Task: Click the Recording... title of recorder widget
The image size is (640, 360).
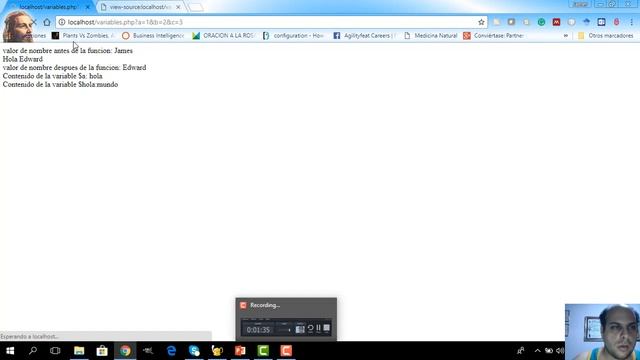Action: tap(265, 305)
